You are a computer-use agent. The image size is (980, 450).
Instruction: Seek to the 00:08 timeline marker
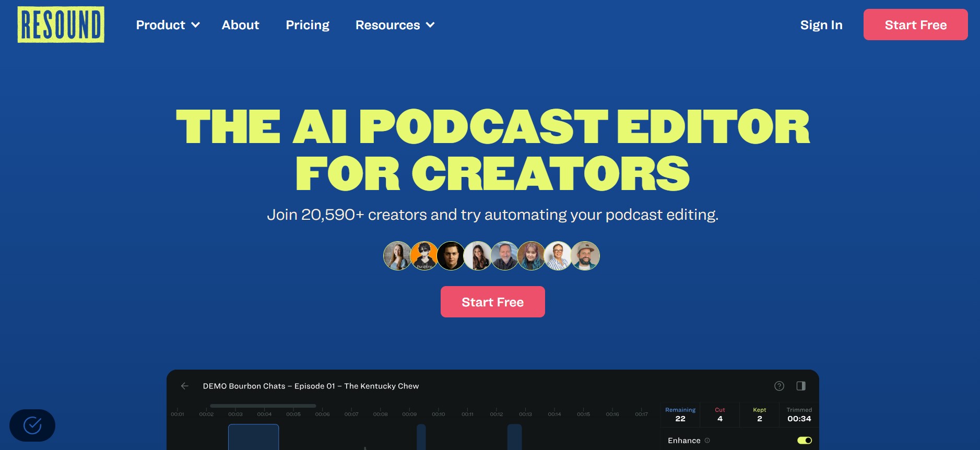click(x=381, y=414)
